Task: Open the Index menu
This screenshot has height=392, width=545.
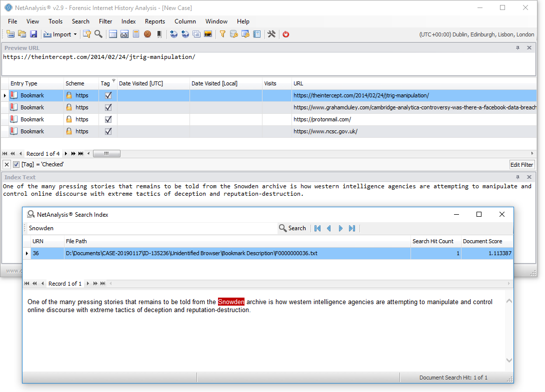Action: click(x=128, y=21)
